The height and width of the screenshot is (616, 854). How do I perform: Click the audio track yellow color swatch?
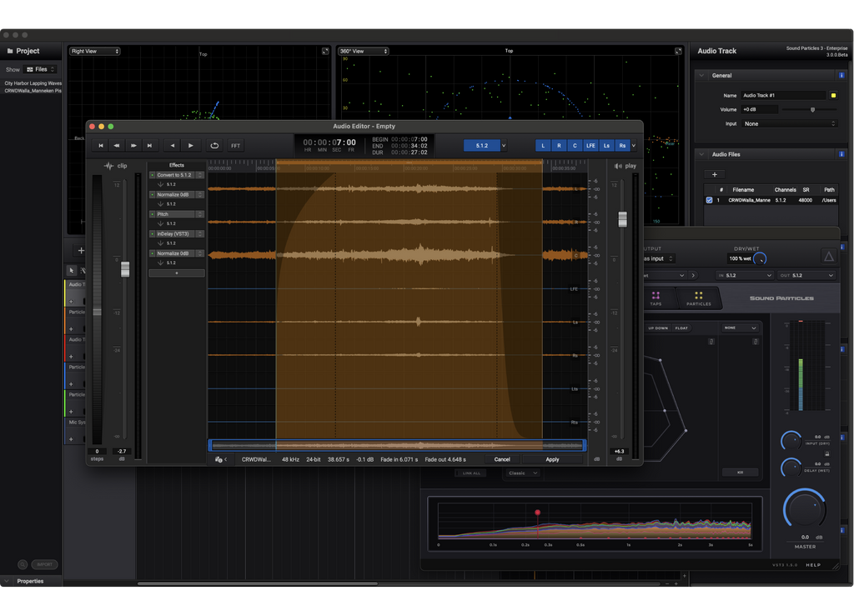coord(833,96)
